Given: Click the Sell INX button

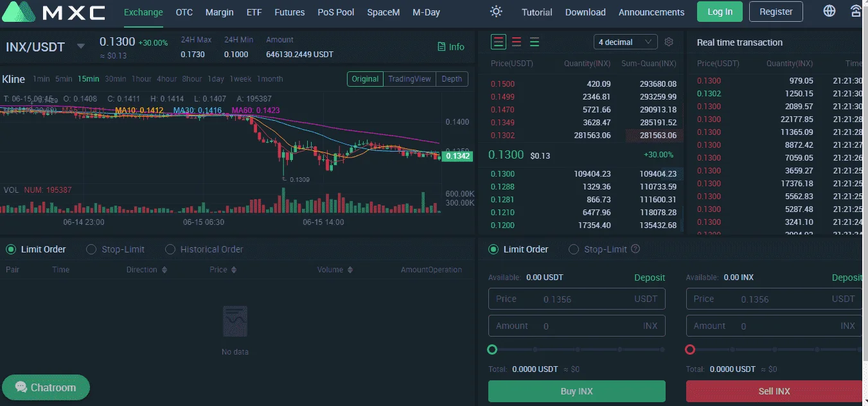Looking at the screenshot, I should pyautogui.click(x=774, y=391).
